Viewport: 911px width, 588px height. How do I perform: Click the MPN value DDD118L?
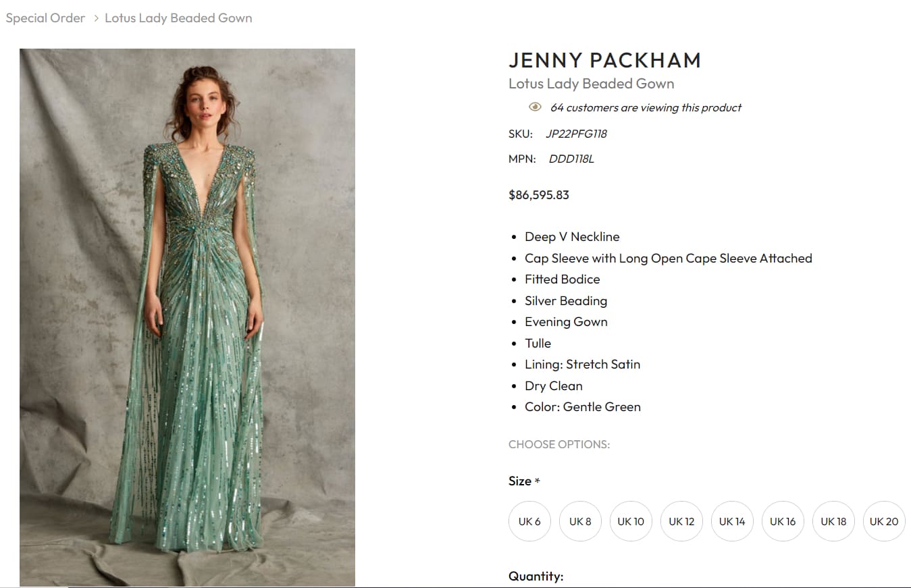[x=571, y=159]
